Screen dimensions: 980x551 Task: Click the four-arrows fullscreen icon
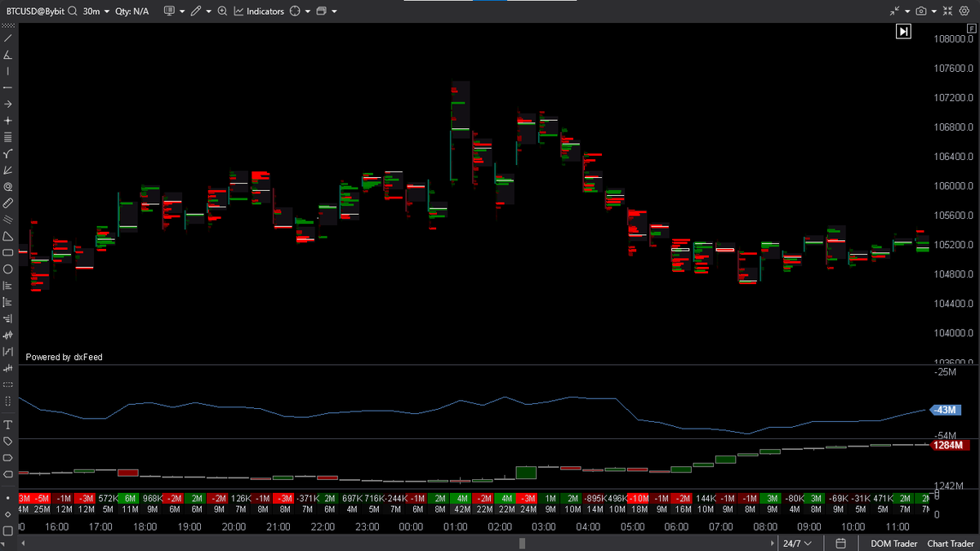point(948,11)
